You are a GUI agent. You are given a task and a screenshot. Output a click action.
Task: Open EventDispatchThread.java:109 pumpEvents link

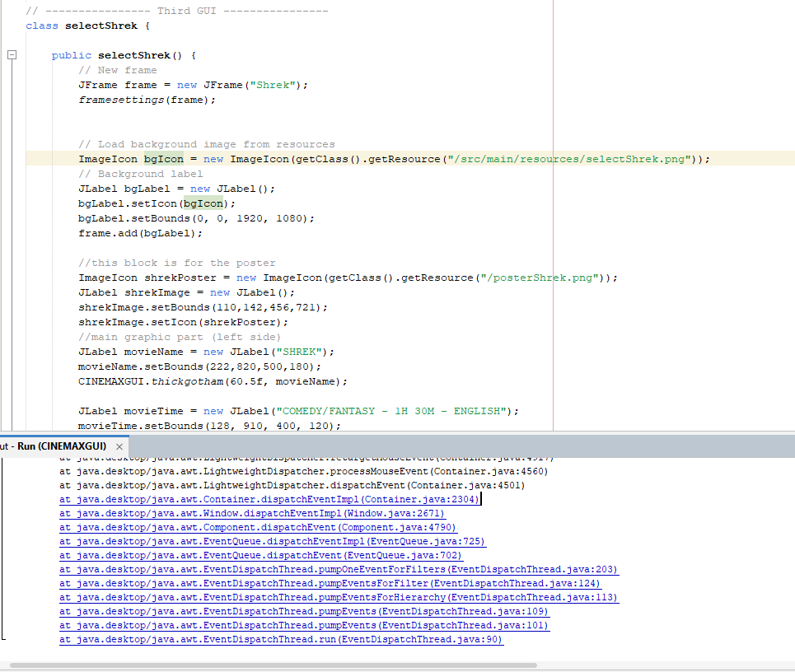304,611
